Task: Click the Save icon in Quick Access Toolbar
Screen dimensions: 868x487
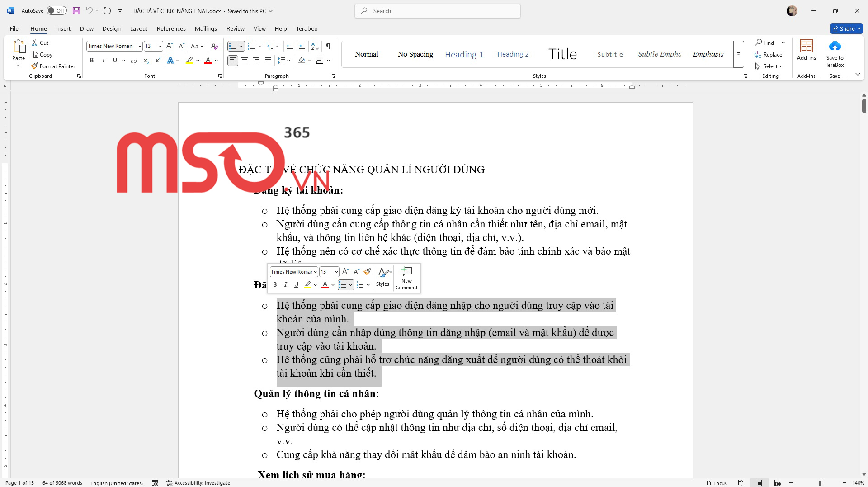Action: tap(76, 10)
